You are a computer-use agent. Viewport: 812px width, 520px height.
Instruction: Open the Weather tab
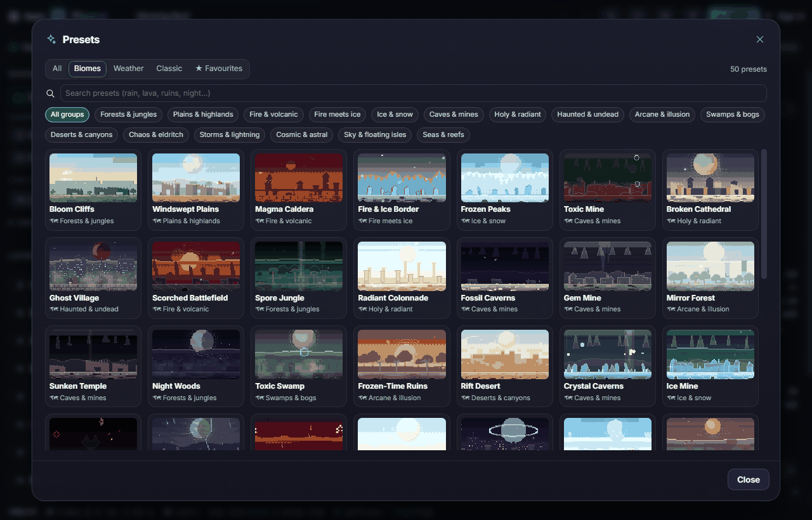click(x=129, y=68)
